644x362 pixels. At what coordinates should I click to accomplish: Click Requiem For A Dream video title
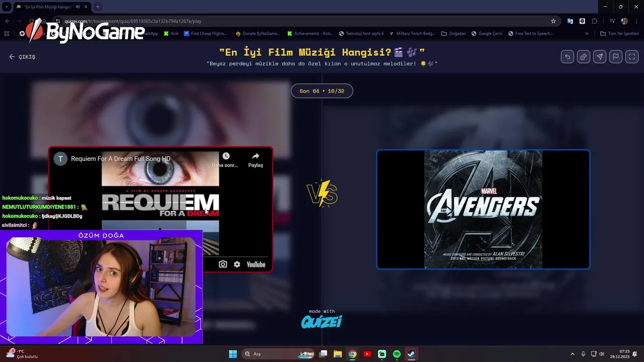pos(121,159)
